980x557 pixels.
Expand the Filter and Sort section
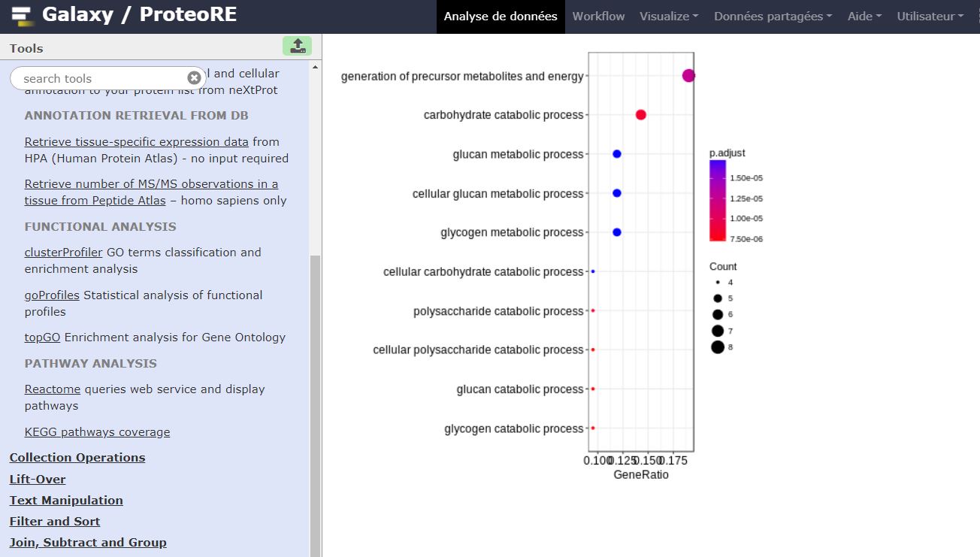click(x=55, y=521)
